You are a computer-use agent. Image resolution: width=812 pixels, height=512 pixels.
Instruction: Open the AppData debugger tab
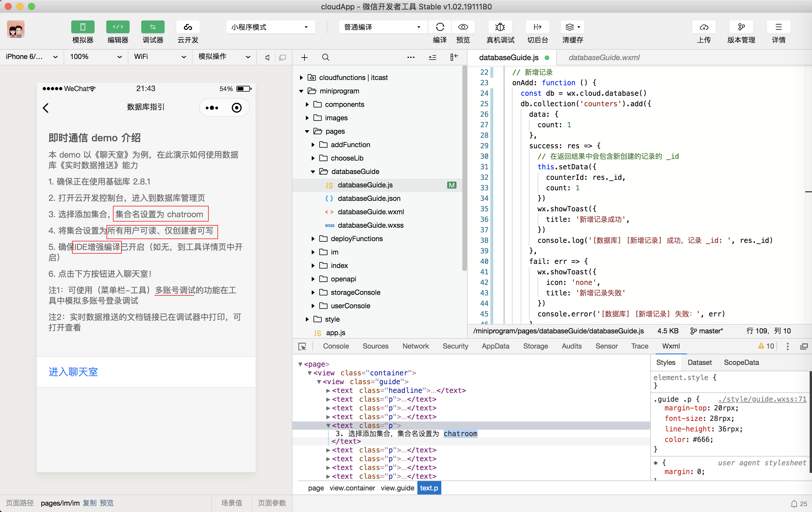pos(495,346)
